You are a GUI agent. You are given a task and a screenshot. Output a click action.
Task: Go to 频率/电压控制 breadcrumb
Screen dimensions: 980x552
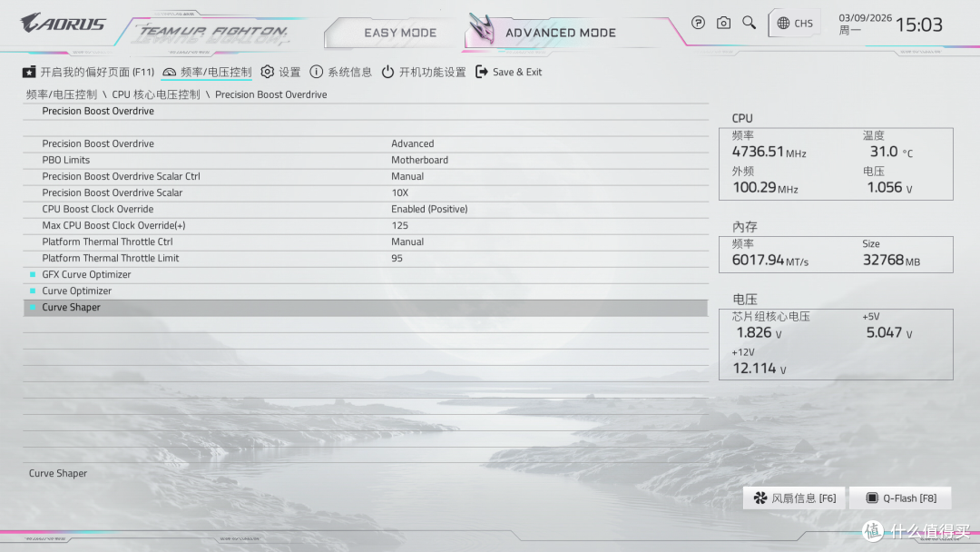pyautogui.click(x=62, y=94)
